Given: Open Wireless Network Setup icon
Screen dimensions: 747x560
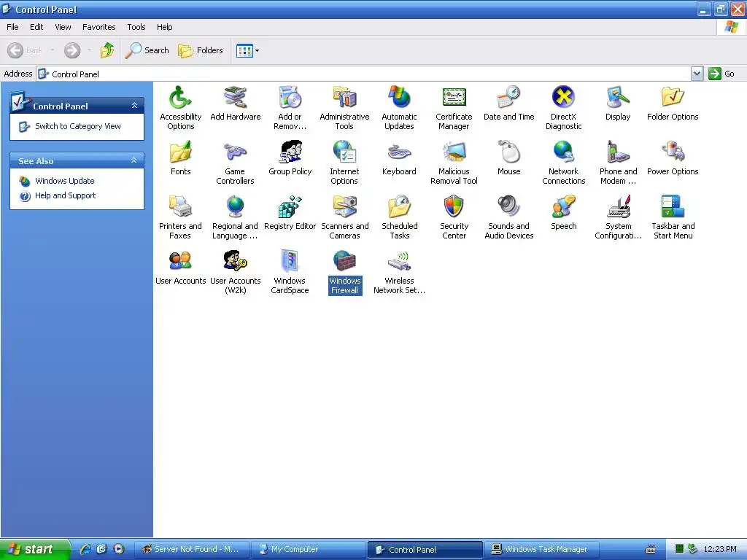Looking at the screenshot, I should coord(399,262).
